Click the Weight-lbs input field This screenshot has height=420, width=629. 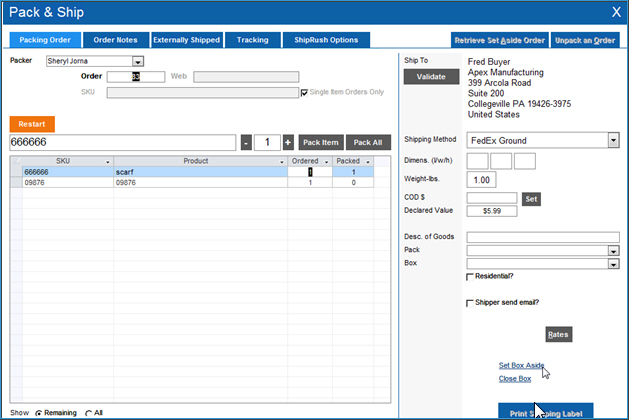click(483, 180)
